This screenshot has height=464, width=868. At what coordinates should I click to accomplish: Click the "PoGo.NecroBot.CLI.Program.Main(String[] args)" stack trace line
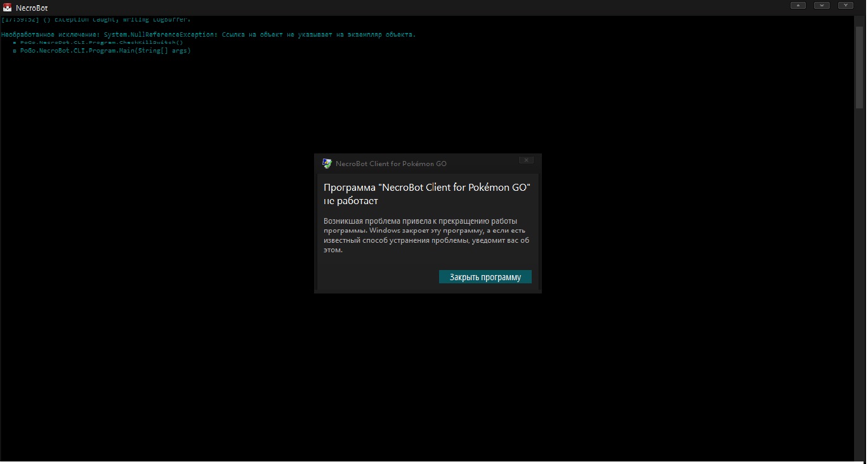pos(102,51)
